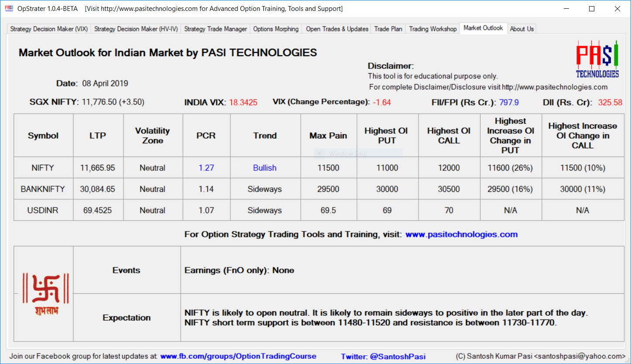Open www.pasitechnologies.com training link

click(x=462, y=235)
